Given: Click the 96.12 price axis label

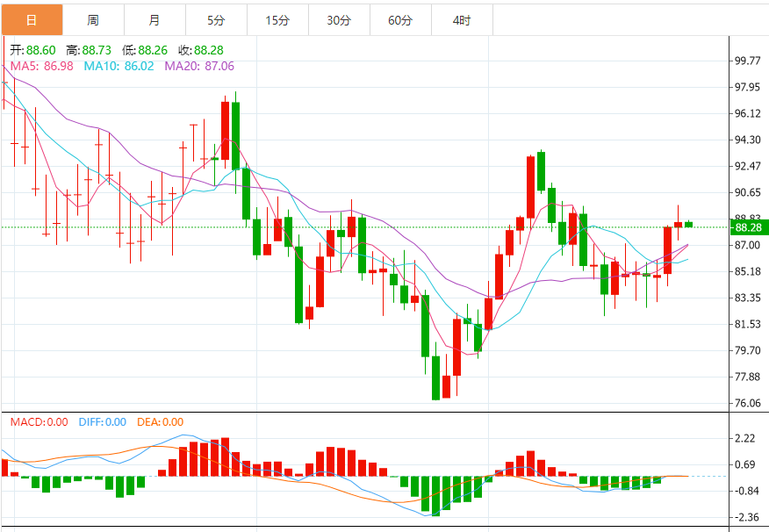Looking at the screenshot, I should point(747,114).
